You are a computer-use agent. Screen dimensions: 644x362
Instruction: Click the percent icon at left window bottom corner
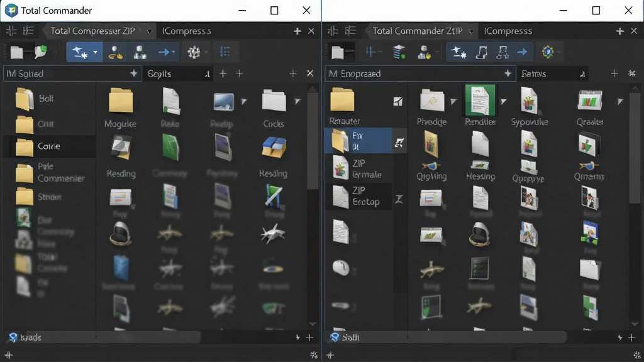pos(314,354)
